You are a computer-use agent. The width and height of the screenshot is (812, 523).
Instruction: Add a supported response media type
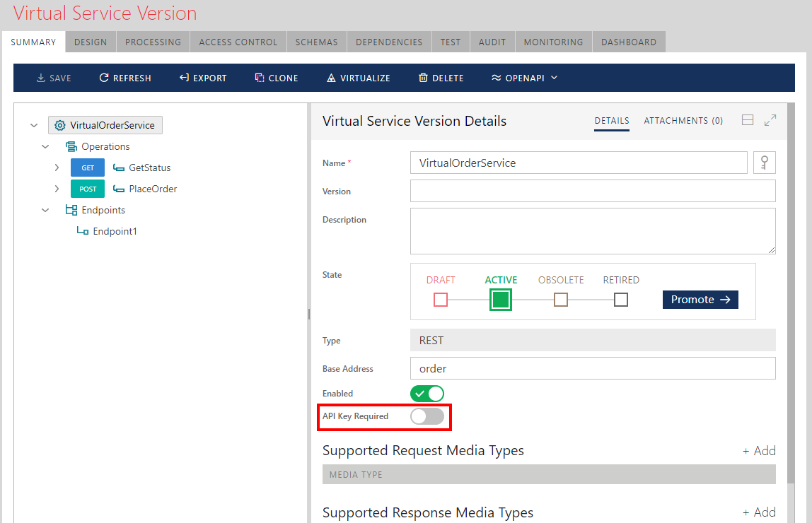[759, 512]
